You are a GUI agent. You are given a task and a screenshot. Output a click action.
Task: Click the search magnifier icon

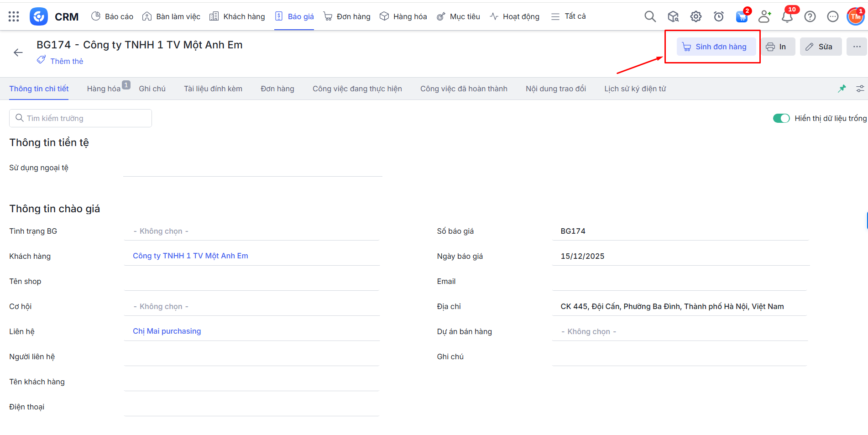pos(650,16)
